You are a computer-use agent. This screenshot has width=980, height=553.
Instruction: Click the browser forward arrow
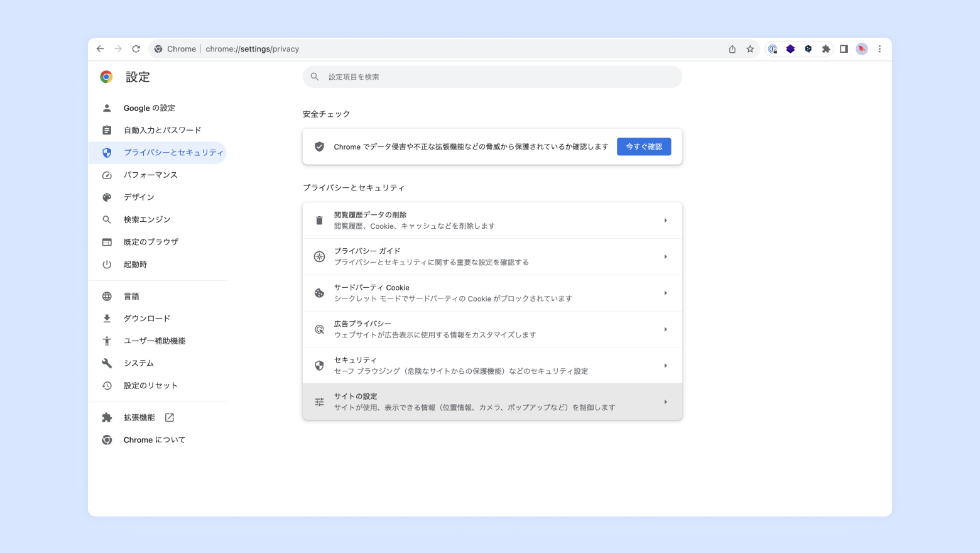pos(118,49)
